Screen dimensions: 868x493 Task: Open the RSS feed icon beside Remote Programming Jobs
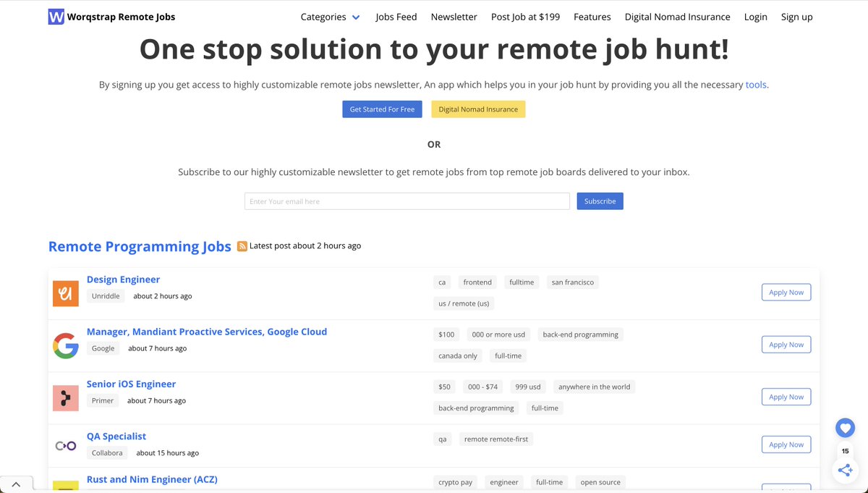coord(242,246)
